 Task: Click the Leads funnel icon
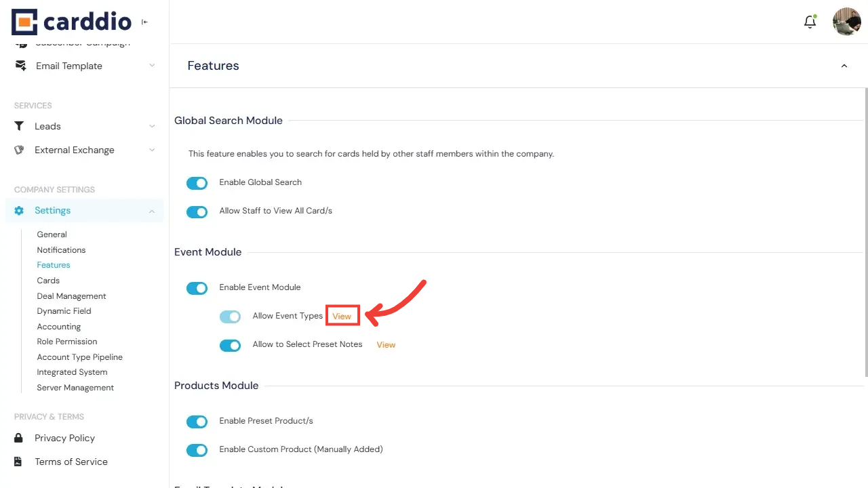coord(20,126)
